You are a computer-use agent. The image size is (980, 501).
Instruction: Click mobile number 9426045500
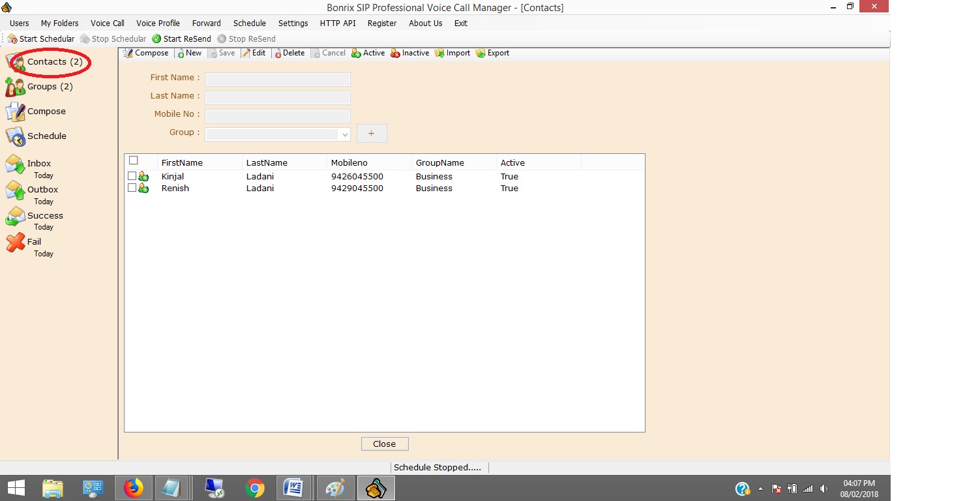tap(357, 177)
